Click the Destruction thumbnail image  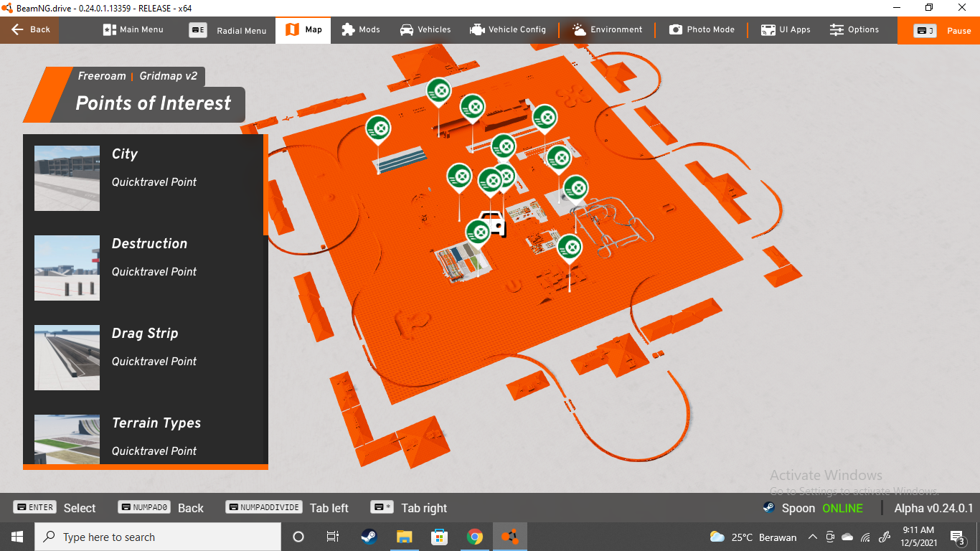(67, 268)
